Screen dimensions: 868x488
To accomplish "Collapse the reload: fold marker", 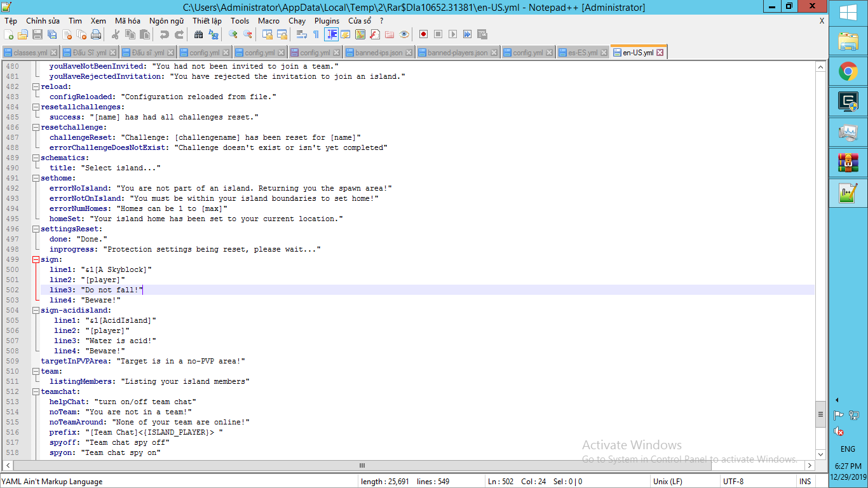I will tap(36, 86).
